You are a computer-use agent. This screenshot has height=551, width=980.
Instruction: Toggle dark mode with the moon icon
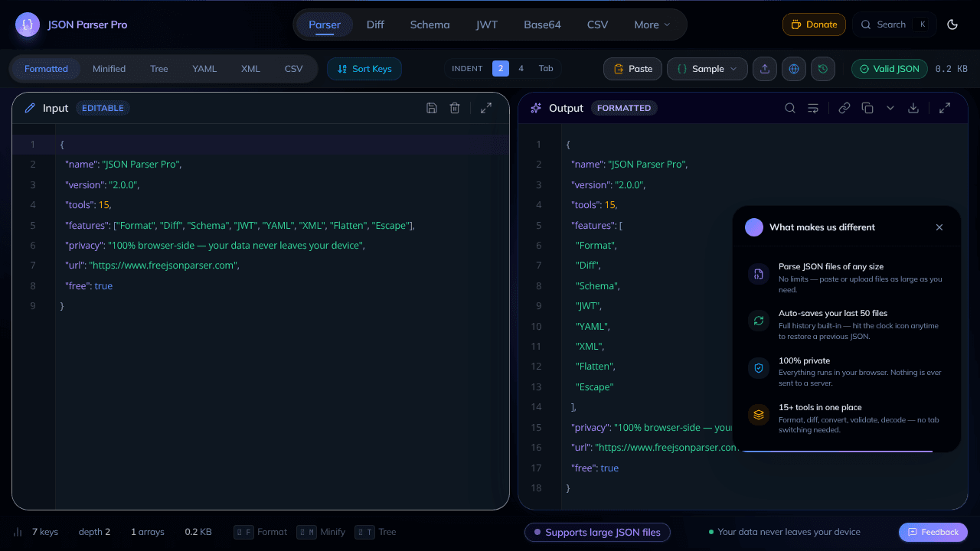(x=952, y=24)
